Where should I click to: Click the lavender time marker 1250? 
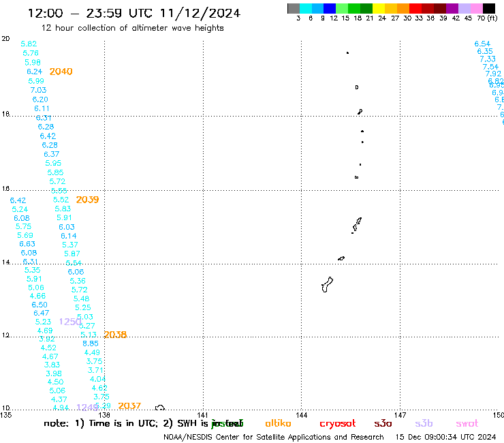[70, 322]
